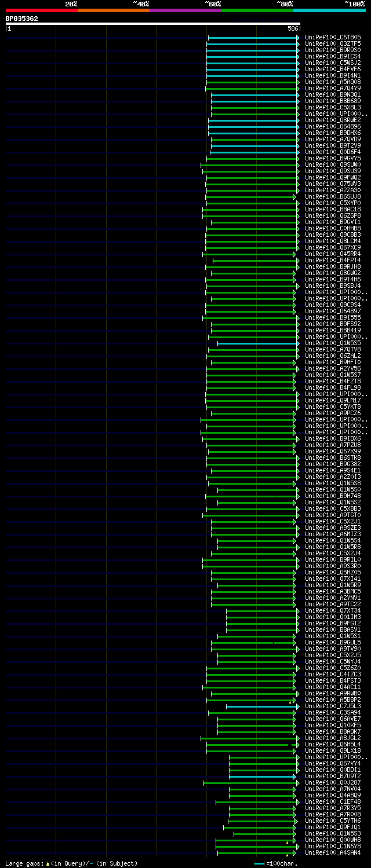Open hit UniRef100_C6T805
This screenshot has width=371, height=868.
[x=333, y=38]
